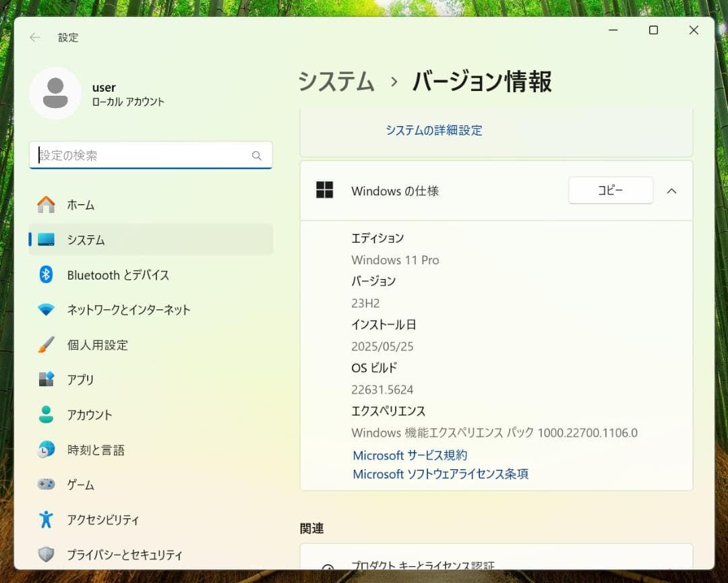This screenshot has height=583, width=728.
Task: Click the エクスペリエンス label
Action: tap(388, 410)
